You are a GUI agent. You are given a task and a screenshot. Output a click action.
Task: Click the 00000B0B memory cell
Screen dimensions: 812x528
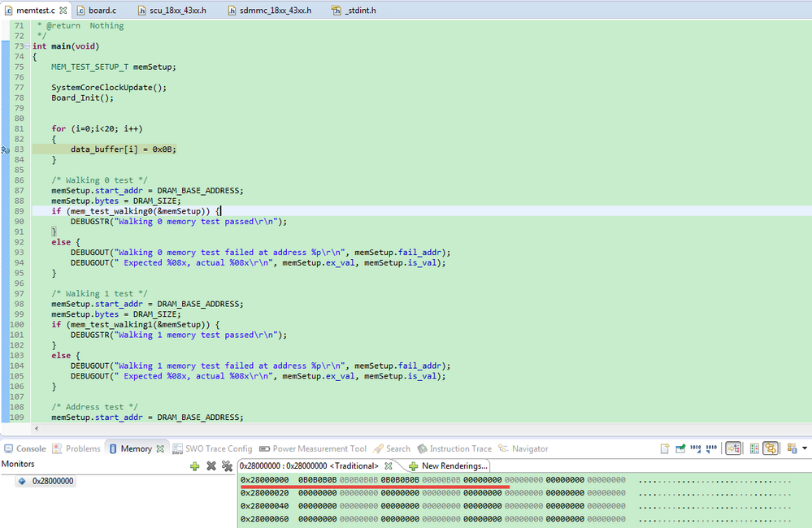point(441,480)
